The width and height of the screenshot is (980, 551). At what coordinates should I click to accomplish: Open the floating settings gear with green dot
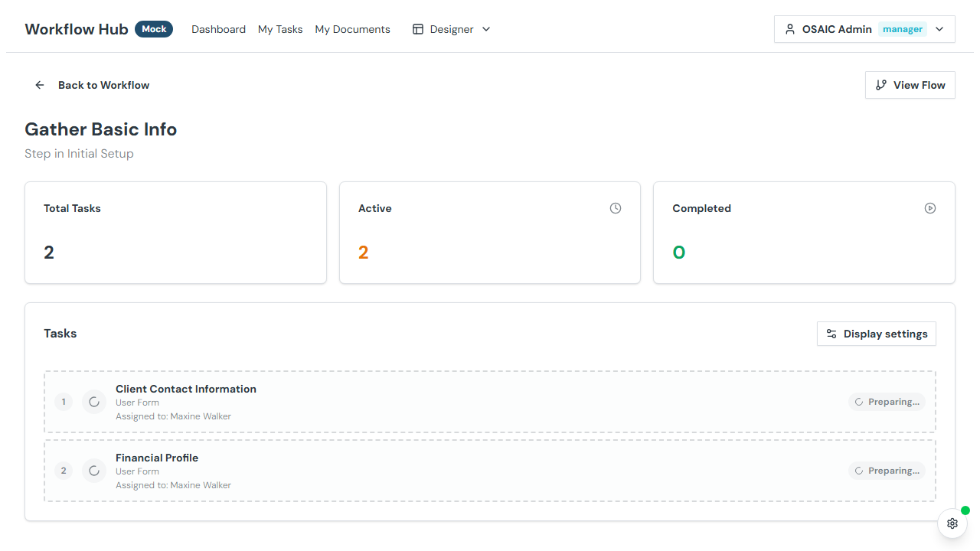[952, 523]
